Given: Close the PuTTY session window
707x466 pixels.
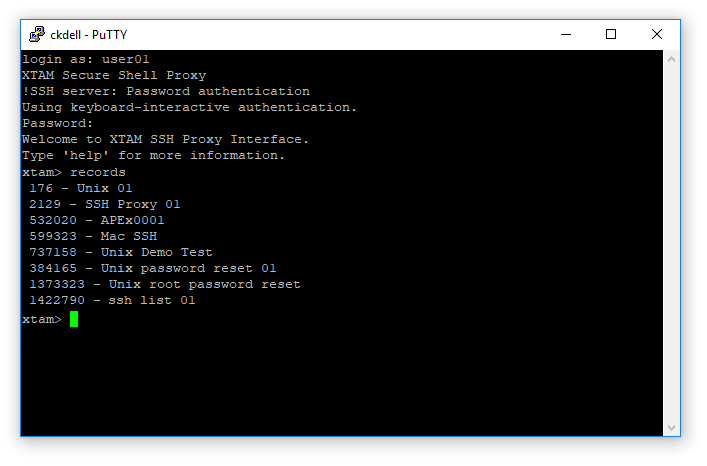Looking at the screenshot, I should click(657, 34).
